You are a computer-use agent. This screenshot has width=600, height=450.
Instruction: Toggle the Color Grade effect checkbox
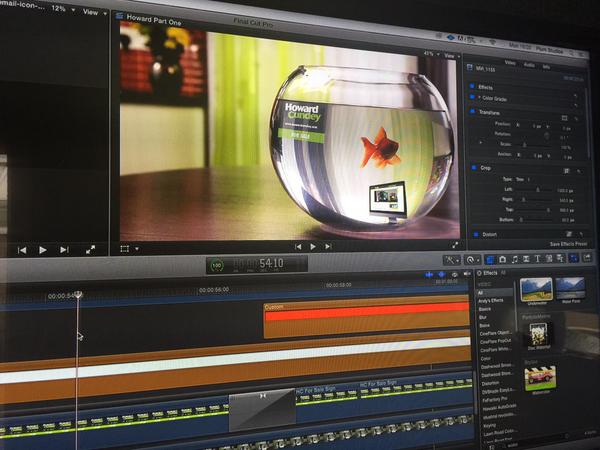tap(472, 97)
